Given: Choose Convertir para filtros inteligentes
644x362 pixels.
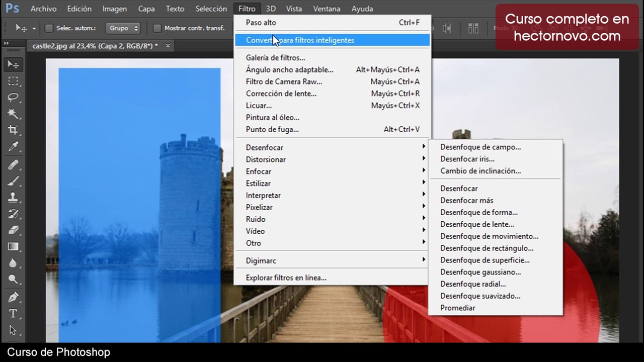Looking at the screenshot, I should 332,40.
